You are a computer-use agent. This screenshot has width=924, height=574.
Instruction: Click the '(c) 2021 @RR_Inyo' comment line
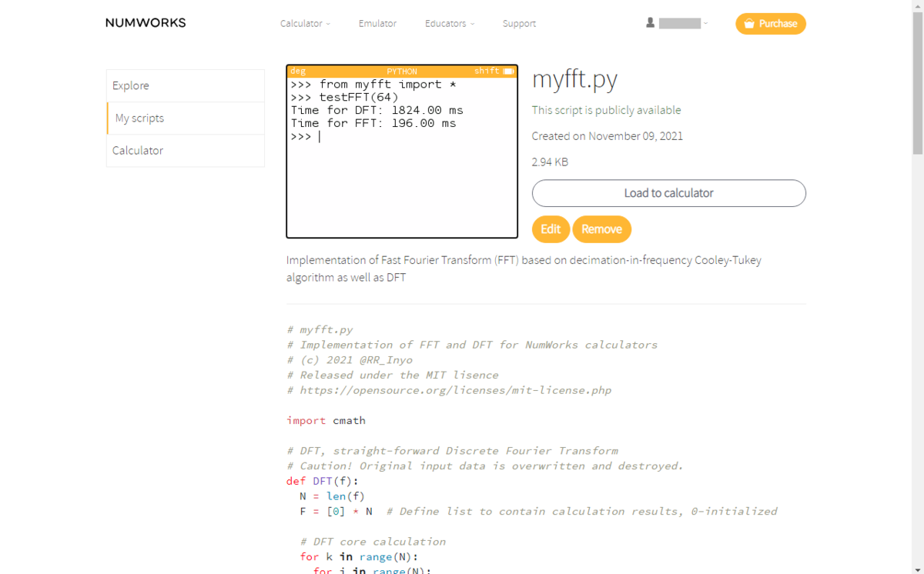(x=350, y=360)
